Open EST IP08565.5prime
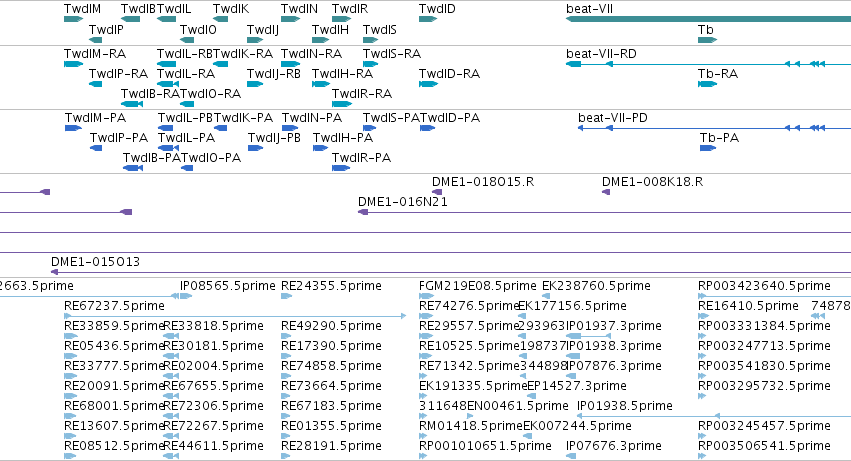The width and height of the screenshot is (851, 461). coord(227,286)
